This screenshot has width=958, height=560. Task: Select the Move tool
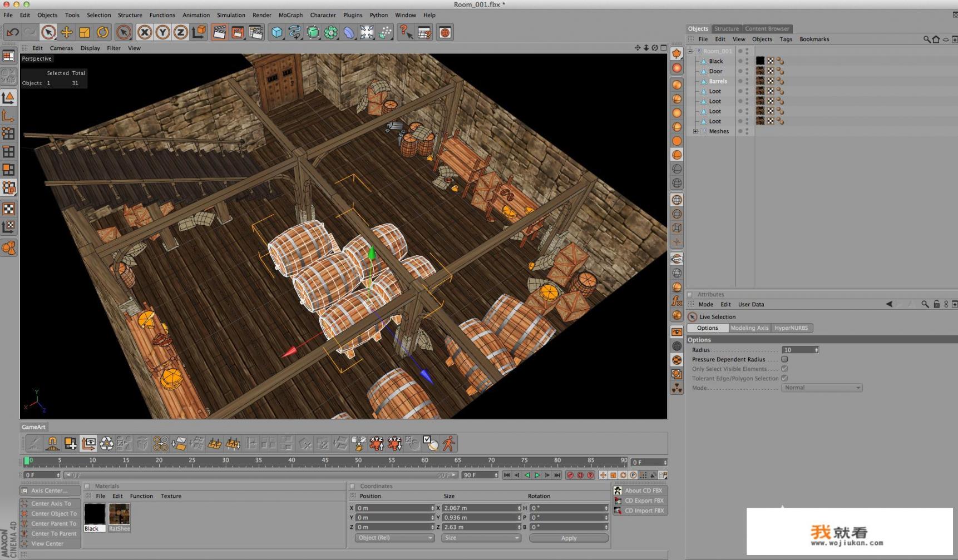point(67,32)
